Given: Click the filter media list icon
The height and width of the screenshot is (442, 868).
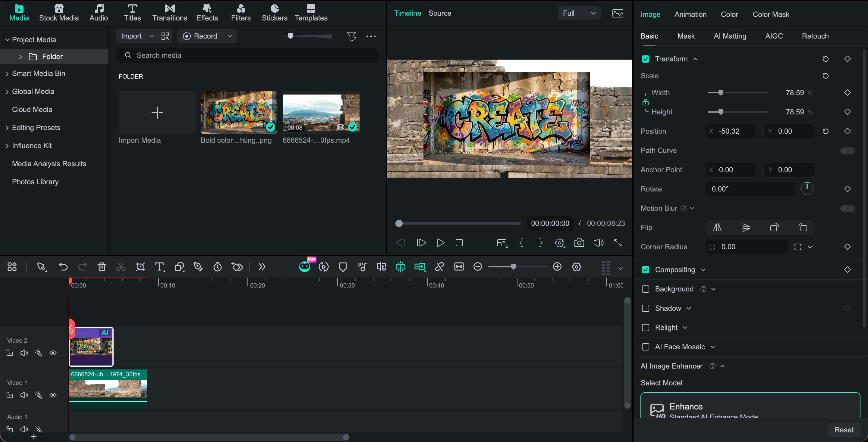Looking at the screenshot, I should [351, 36].
